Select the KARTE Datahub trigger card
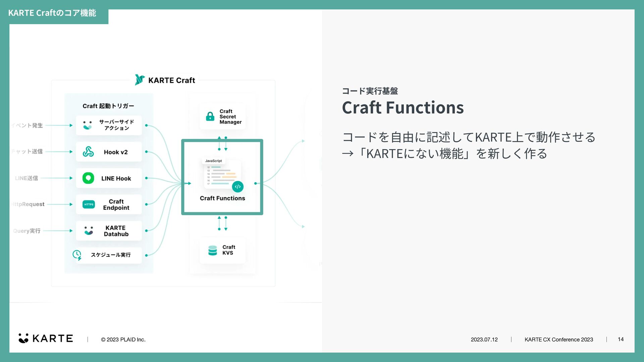 coord(109,231)
